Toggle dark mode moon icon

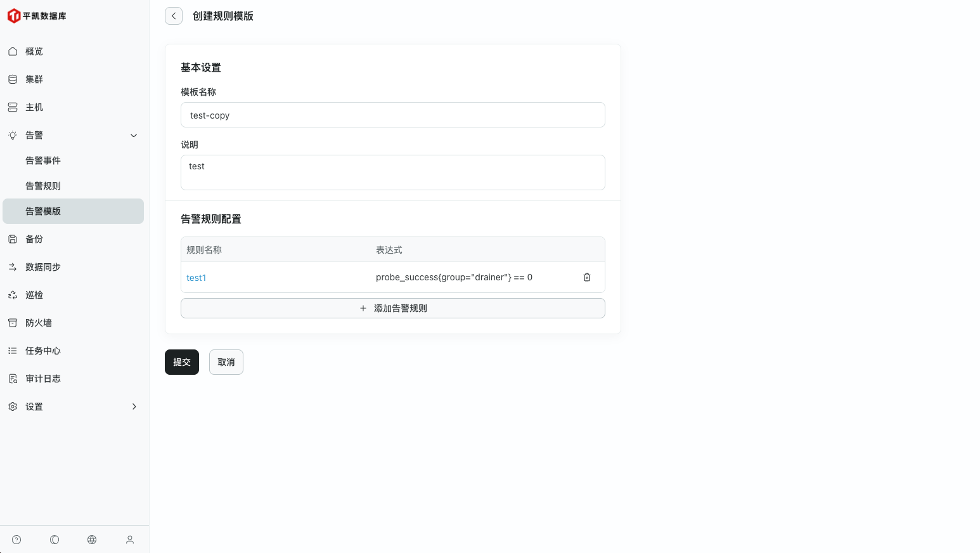pyautogui.click(x=55, y=540)
